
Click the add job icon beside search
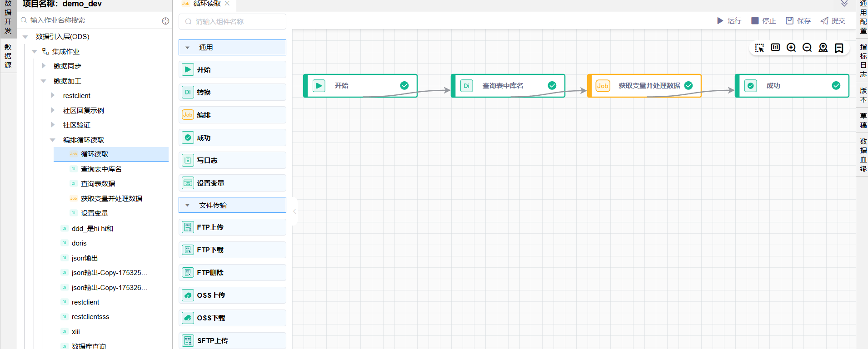165,21
